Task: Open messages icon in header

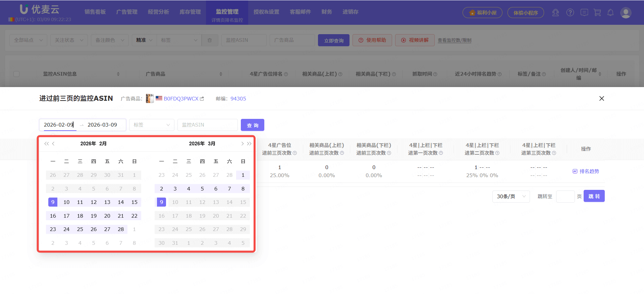Action: pyautogui.click(x=584, y=13)
